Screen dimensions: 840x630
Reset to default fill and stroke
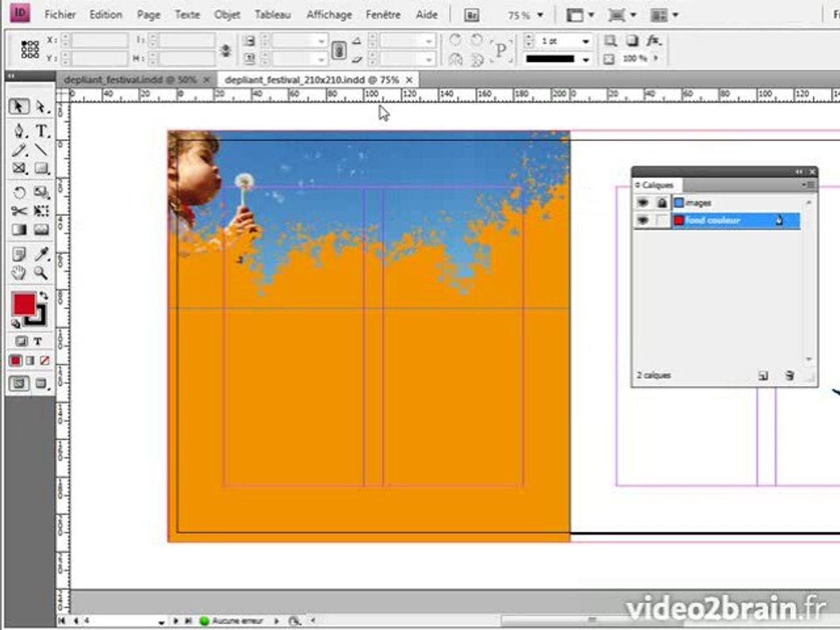click(16, 323)
